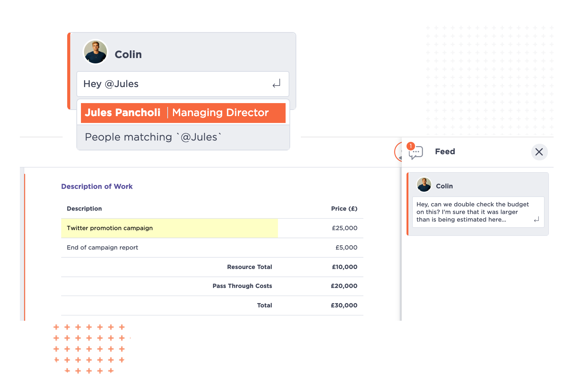Viewport: 588px width, 391px height.
Task: Click the Feed budget comment text box
Action: click(x=478, y=212)
